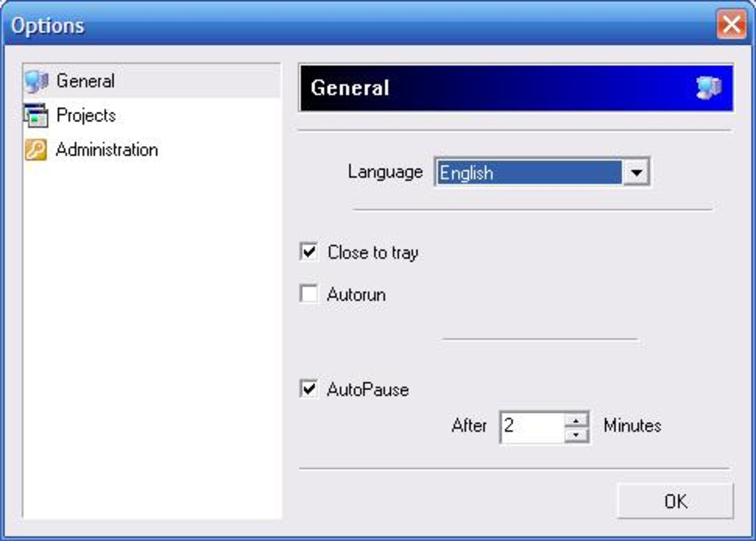Enable the Autorun checkbox
The width and height of the screenshot is (756, 541).
coord(308,294)
